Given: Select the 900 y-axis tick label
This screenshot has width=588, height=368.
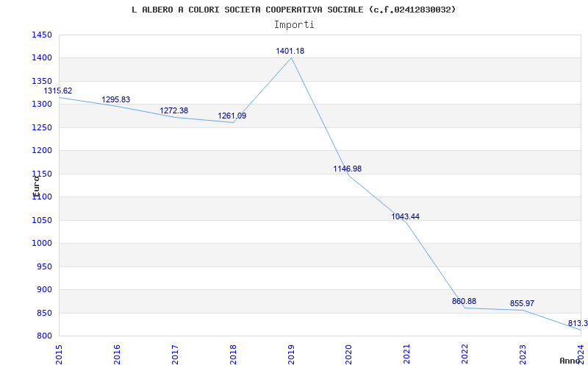Looking at the screenshot, I should coord(44,289).
